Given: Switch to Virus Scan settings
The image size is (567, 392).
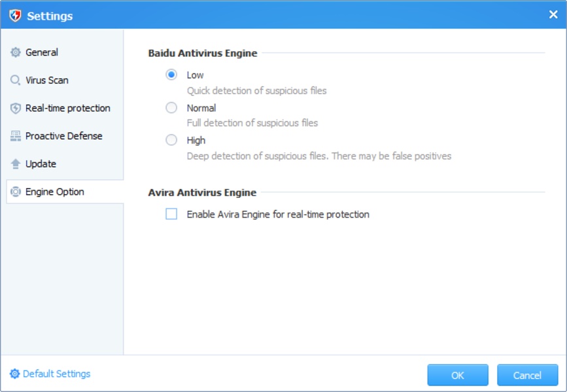Looking at the screenshot, I should click(46, 80).
